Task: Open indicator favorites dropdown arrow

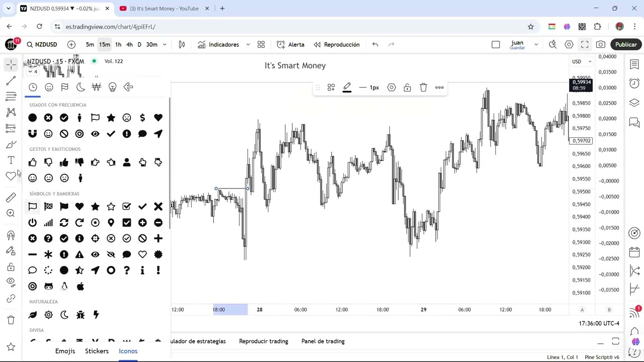Action: (x=248, y=44)
